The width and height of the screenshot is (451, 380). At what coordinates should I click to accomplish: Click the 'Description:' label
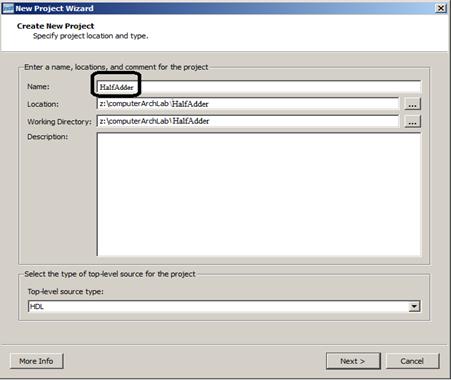47,137
